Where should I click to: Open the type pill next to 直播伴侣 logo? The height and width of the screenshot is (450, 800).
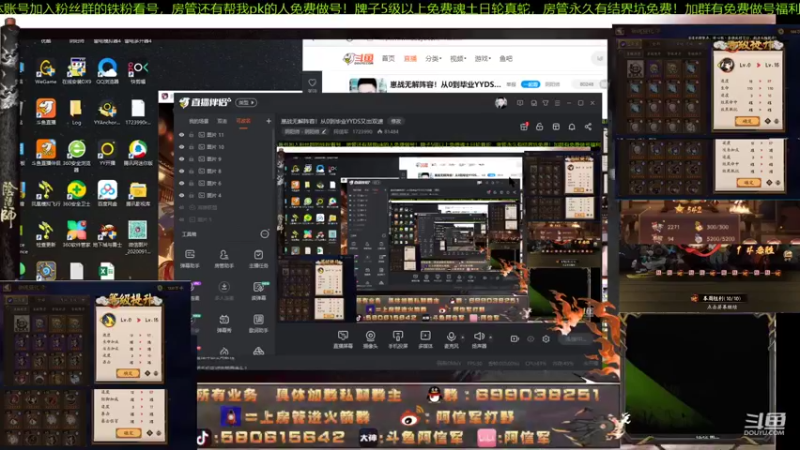pyautogui.click(x=246, y=103)
